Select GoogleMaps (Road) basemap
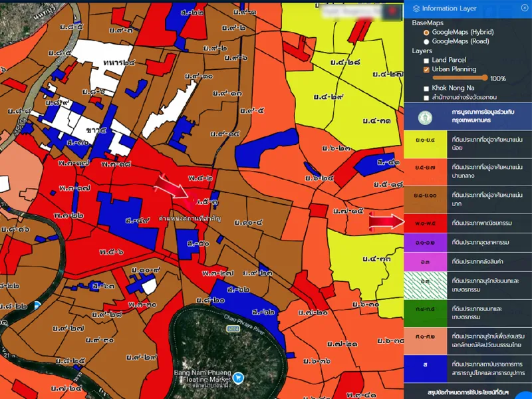The image size is (532, 399). tap(426, 41)
